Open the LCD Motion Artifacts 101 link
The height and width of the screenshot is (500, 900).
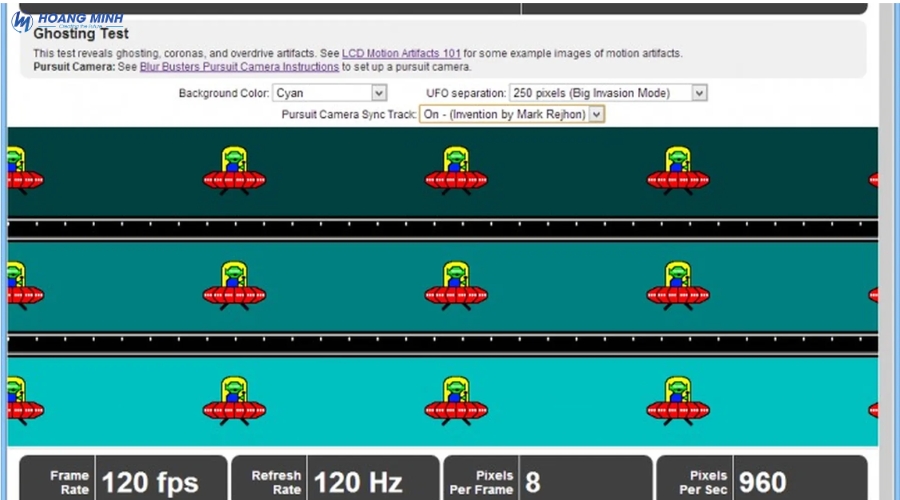tap(401, 53)
